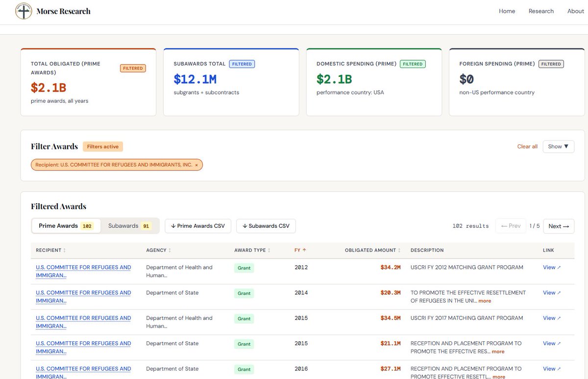Click the $2.1B total obligated value
The image size is (588, 379).
(49, 88)
